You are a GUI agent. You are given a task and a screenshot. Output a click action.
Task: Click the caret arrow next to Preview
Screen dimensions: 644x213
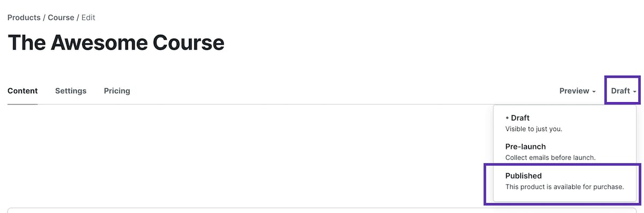pos(594,91)
